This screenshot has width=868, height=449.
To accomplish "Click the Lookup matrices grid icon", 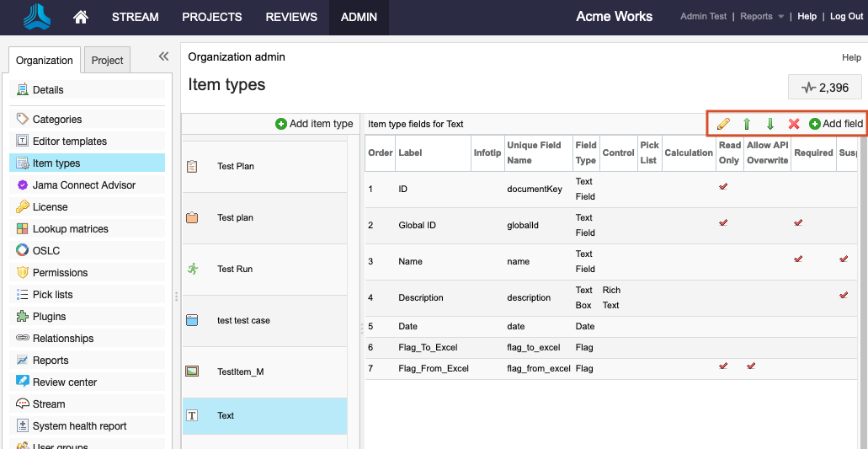I will click(22, 228).
